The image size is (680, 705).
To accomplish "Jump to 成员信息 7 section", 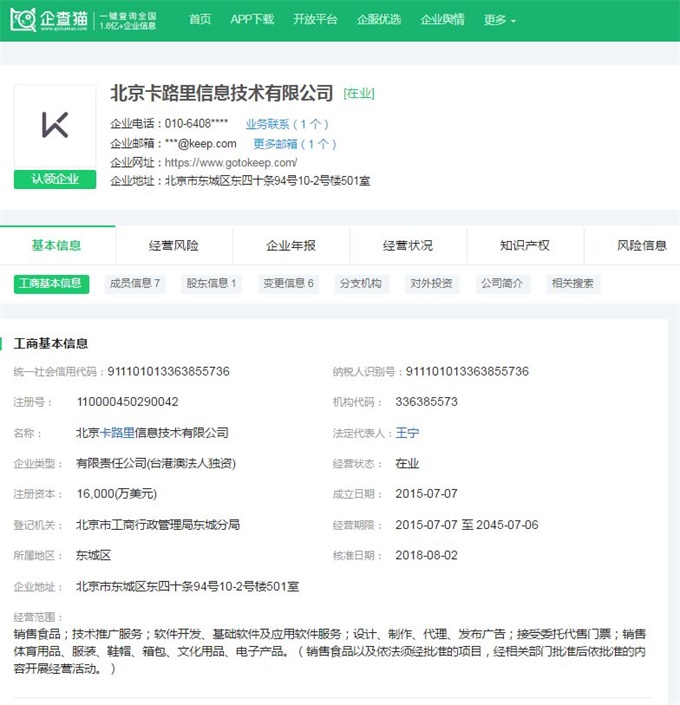I will click(135, 284).
